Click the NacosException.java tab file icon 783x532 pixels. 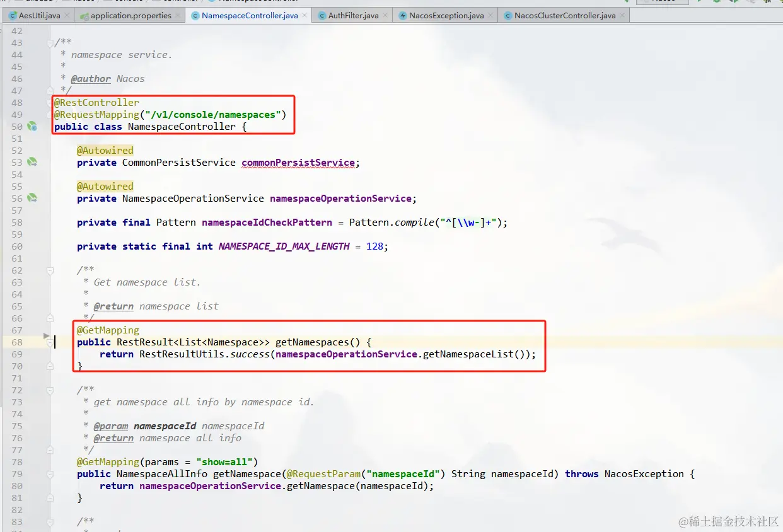(403, 15)
